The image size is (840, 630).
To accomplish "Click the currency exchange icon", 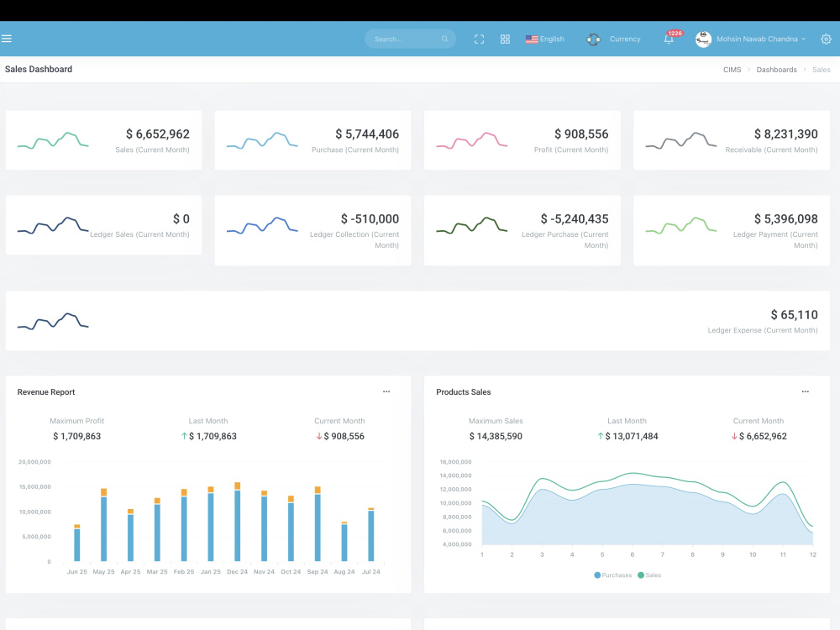I will (593, 39).
